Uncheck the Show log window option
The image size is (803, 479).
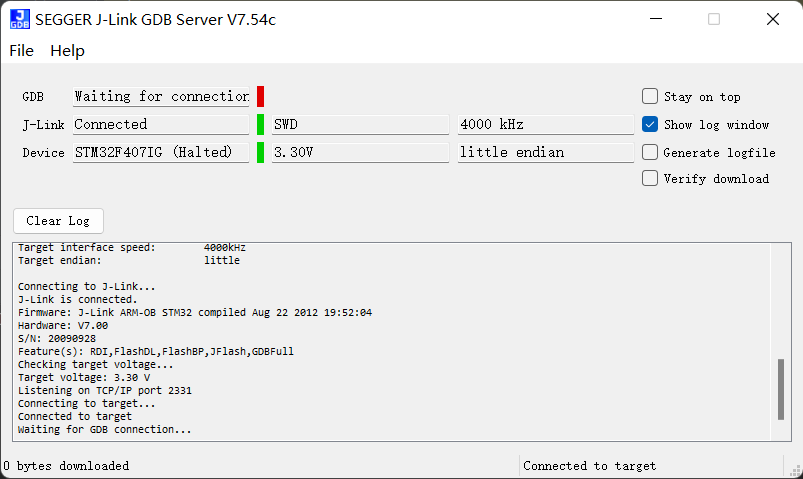pos(650,125)
